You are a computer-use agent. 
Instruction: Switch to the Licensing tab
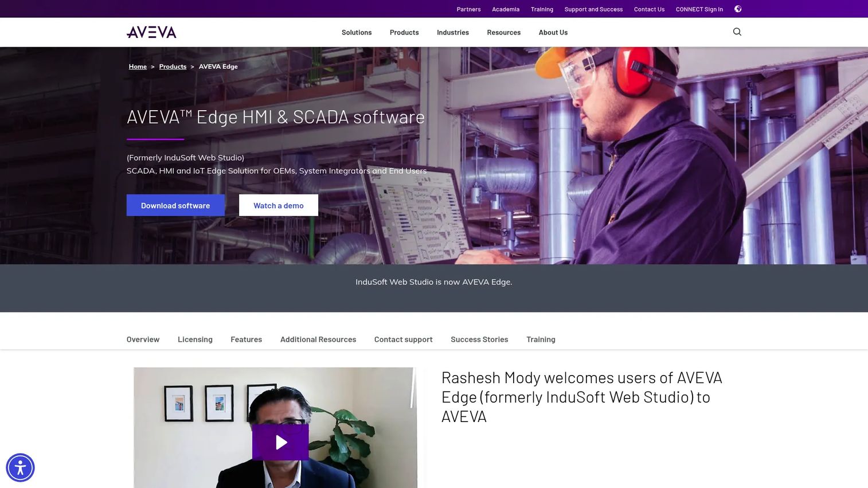[195, 339]
